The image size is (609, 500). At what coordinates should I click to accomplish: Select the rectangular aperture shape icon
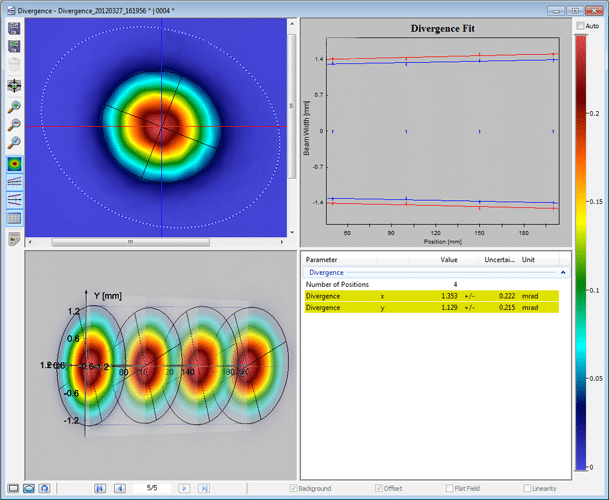pos(13,488)
